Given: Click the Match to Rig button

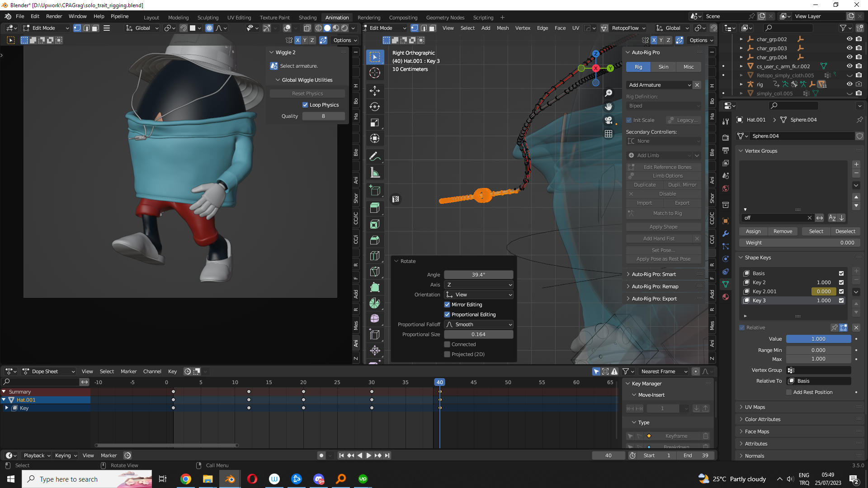Looking at the screenshot, I should [667, 213].
